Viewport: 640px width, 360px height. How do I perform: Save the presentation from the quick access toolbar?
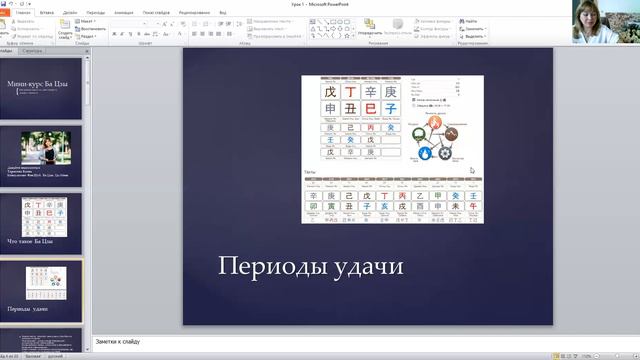3,4
